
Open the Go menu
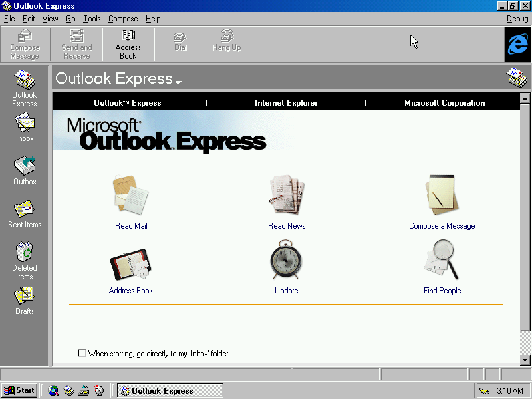[x=70, y=19]
